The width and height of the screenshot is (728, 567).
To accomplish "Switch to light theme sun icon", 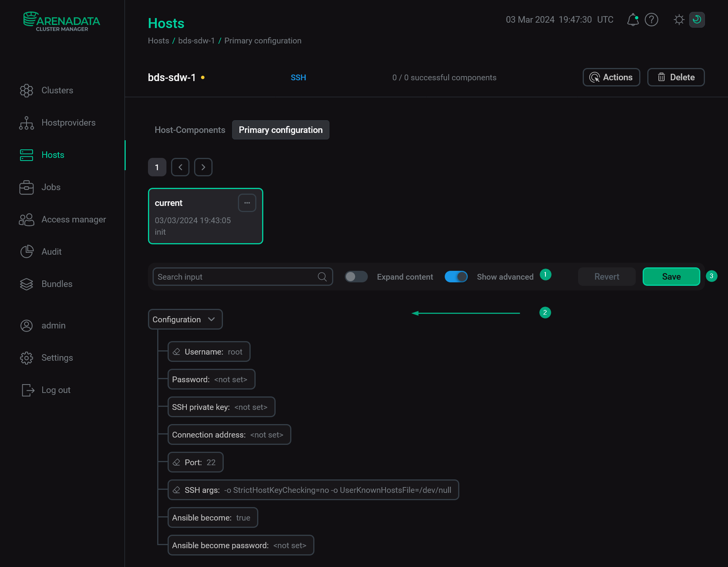I will coord(679,20).
